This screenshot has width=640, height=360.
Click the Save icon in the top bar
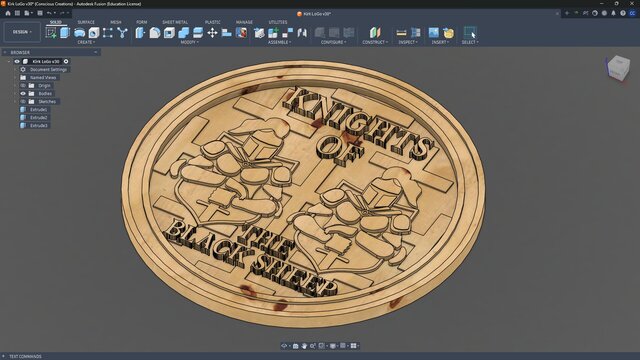pyautogui.click(x=40, y=13)
